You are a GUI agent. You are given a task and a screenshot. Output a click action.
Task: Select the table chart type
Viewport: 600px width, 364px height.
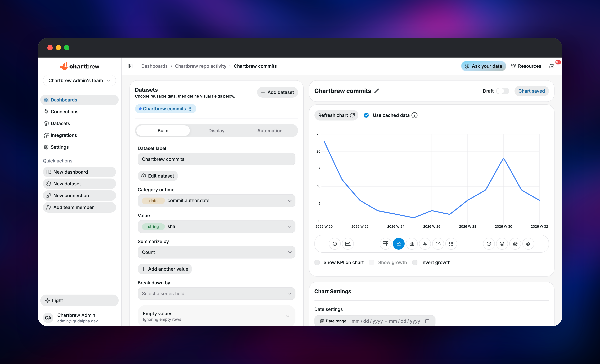pyautogui.click(x=385, y=244)
